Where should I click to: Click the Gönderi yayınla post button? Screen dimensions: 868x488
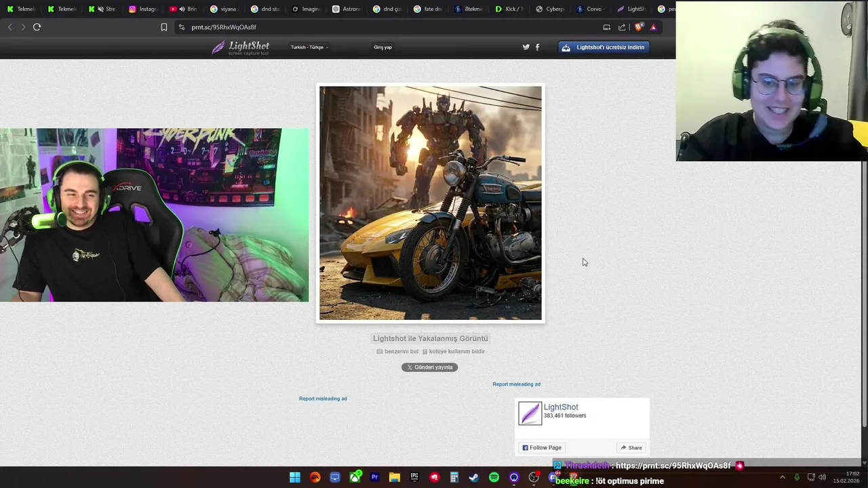pyautogui.click(x=429, y=367)
